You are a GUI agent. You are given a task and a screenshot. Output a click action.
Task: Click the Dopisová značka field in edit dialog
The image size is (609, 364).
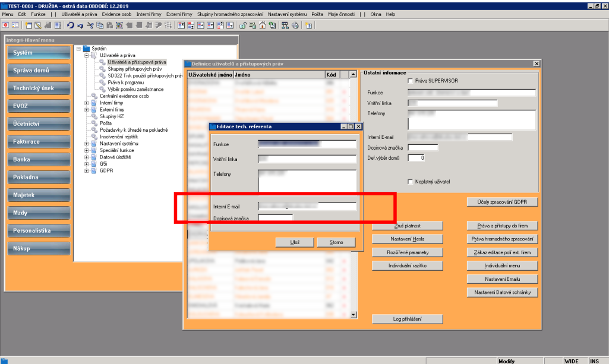click(275, 218)
